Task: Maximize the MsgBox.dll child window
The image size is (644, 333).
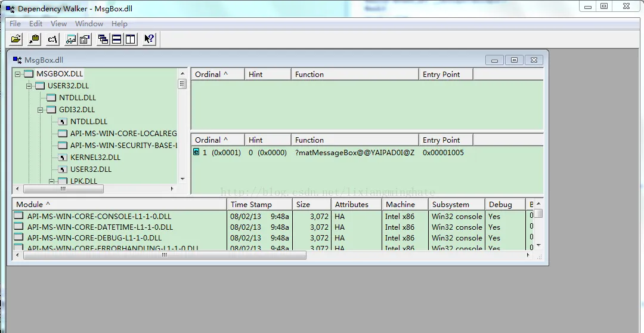Action: 514,60
